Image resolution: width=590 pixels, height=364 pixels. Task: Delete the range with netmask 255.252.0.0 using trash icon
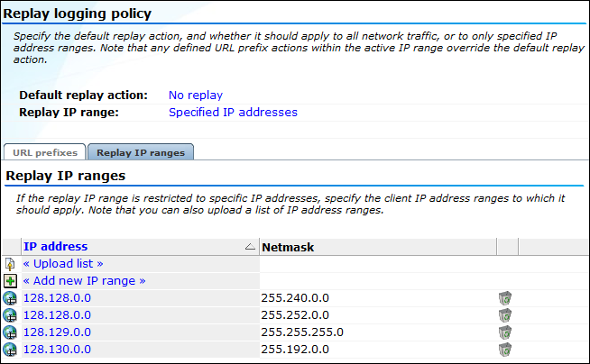[x=505, y=315]
